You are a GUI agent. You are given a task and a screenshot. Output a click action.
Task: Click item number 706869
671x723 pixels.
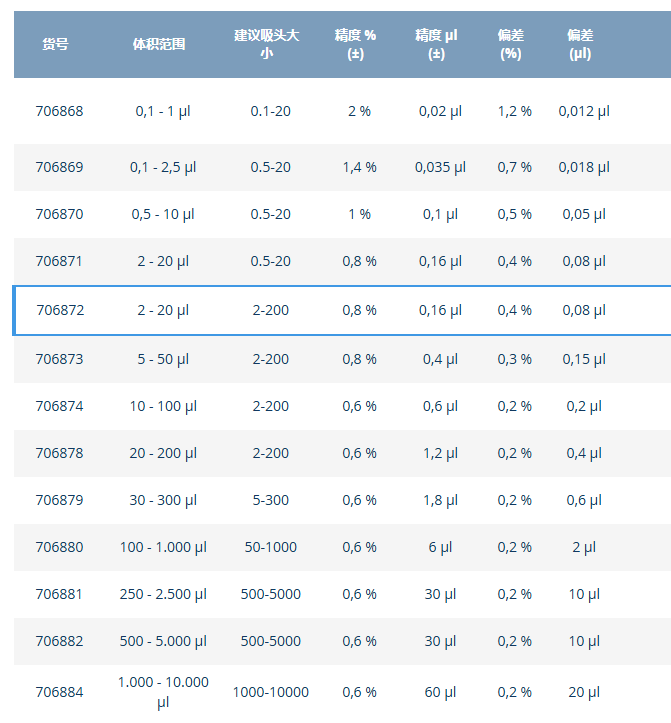coord(59,167)
